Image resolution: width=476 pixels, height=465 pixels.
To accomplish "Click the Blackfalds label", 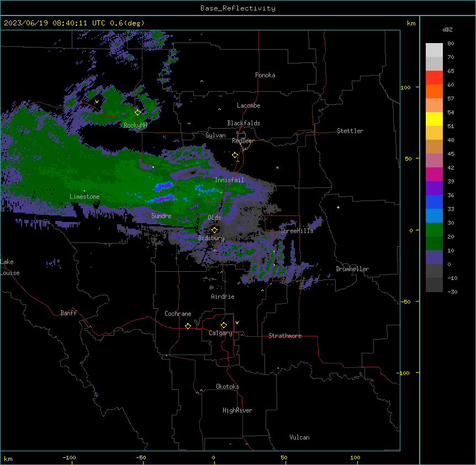I will [x=244, y=123].
